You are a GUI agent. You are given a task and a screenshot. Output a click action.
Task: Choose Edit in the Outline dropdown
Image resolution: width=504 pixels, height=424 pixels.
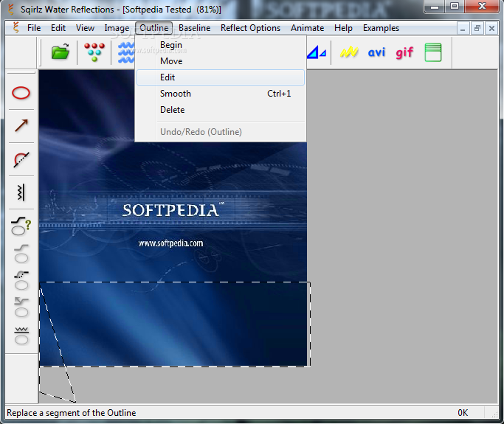pyautogui.click(x=221, y=77)
